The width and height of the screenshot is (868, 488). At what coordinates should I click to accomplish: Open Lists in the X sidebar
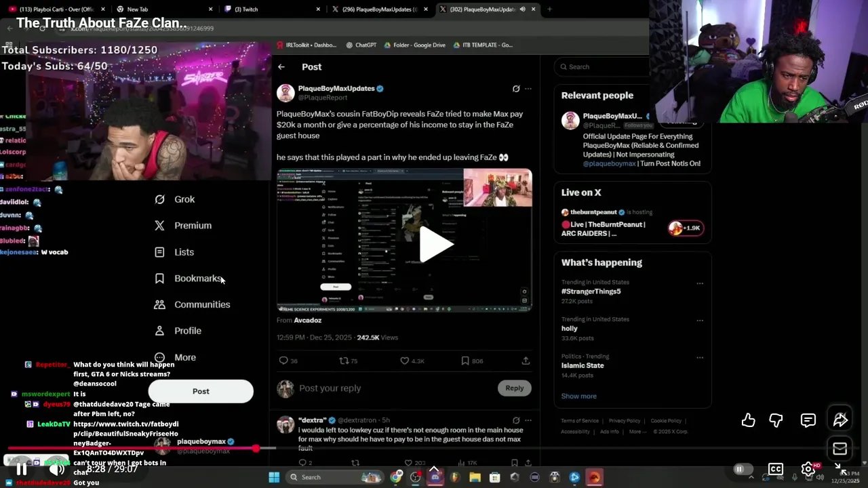(174, 252)
